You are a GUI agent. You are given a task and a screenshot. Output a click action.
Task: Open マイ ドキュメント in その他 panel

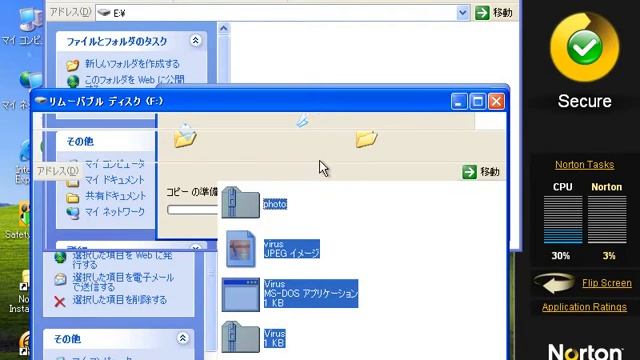[x=115, y=180]
